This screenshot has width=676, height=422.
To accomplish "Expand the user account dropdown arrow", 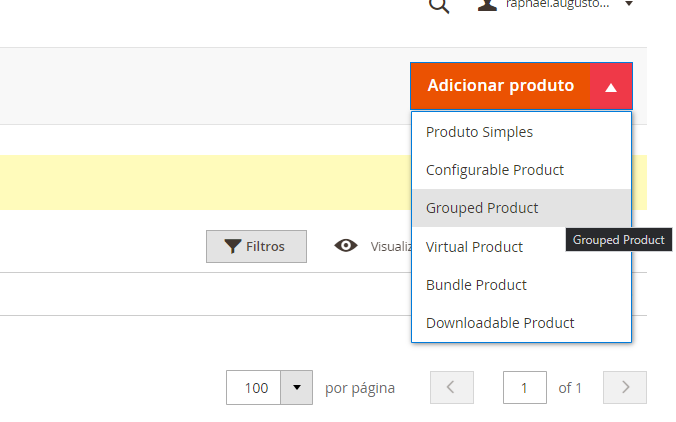I will point(629,5).
